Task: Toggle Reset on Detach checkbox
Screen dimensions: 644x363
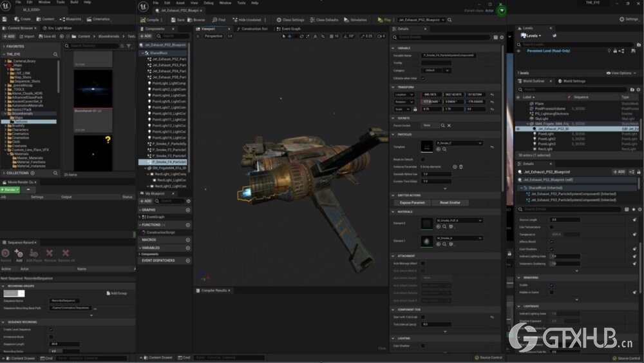Action: (422, 159)
